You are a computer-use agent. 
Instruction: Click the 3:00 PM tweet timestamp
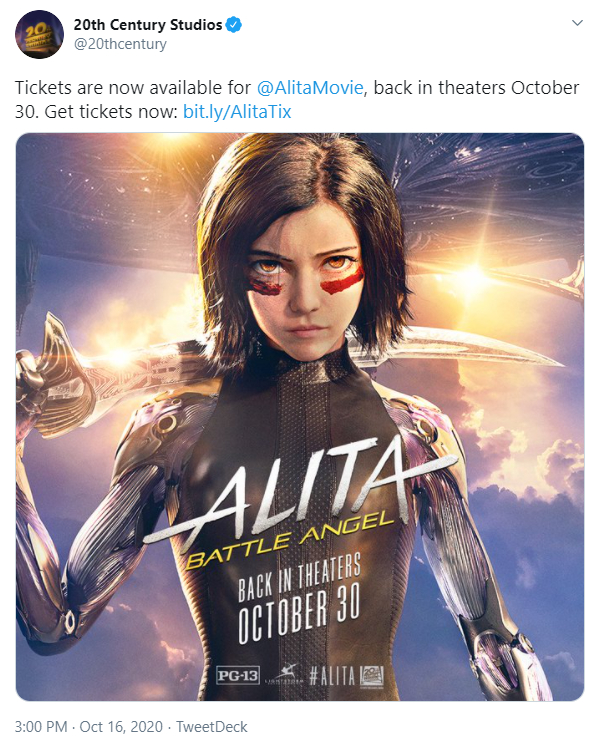coord(41,726)
